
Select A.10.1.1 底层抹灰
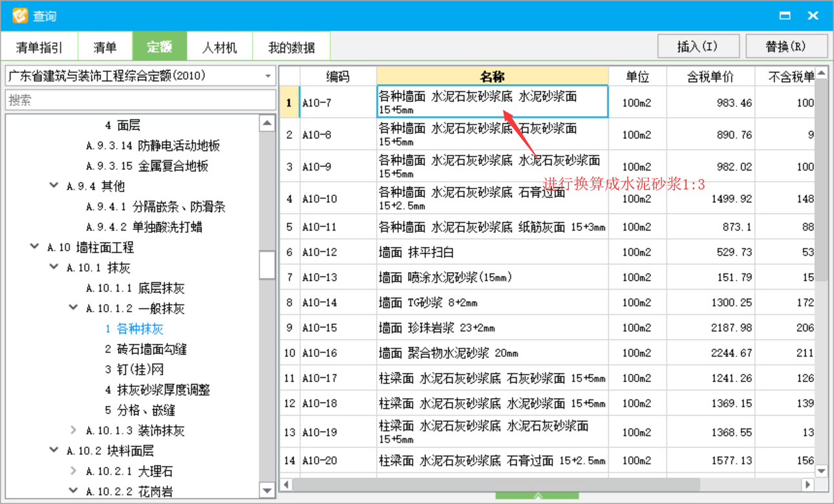tap(136, 288)
